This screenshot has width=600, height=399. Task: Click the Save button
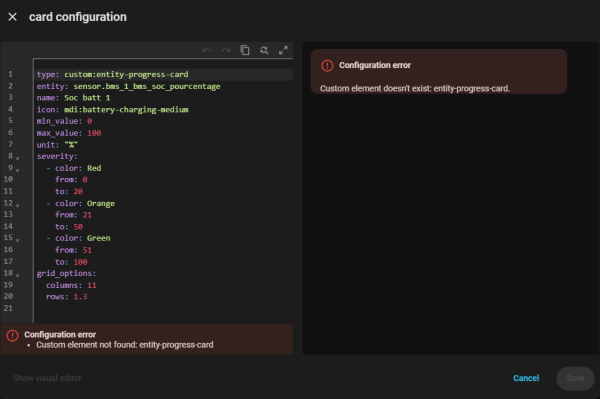pos(575,378)
